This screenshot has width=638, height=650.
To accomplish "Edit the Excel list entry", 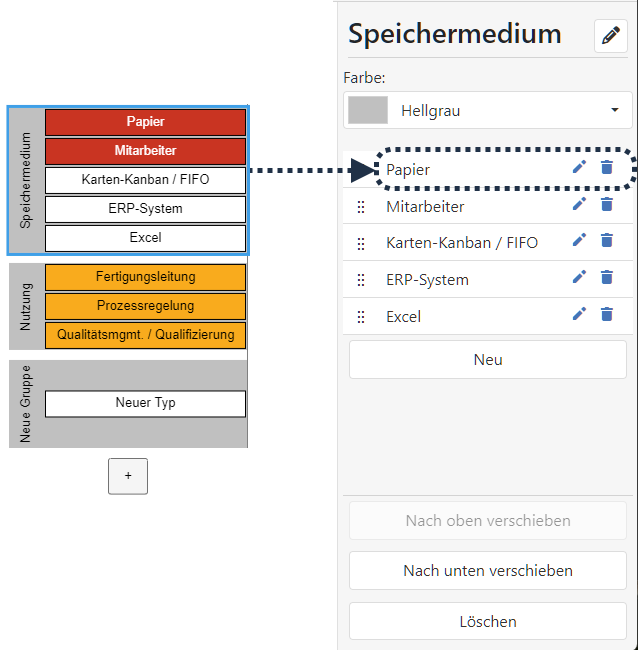I will [579, 315].
